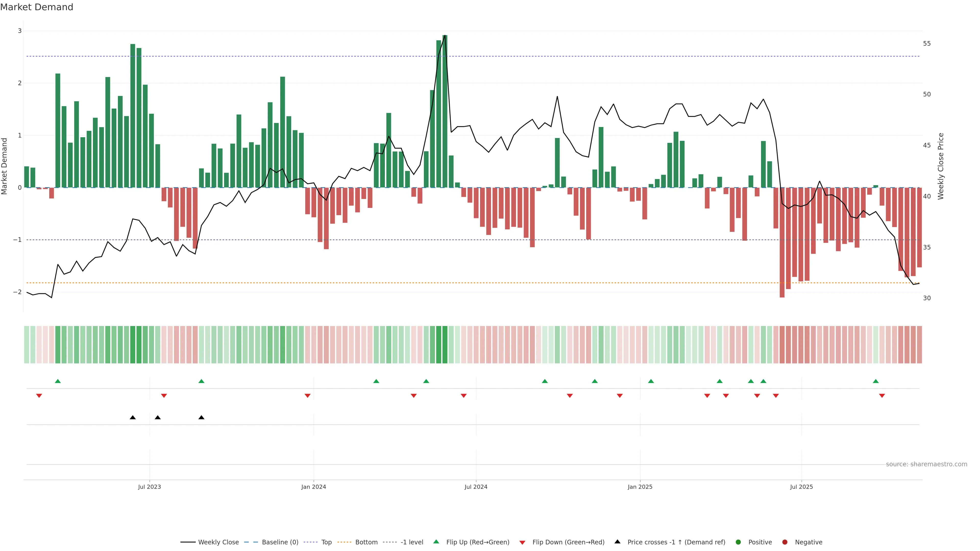The width and height of the screenshot is (980, 551).
Task: Click the Market Demand chart title
Action: (x=36, y=7)
